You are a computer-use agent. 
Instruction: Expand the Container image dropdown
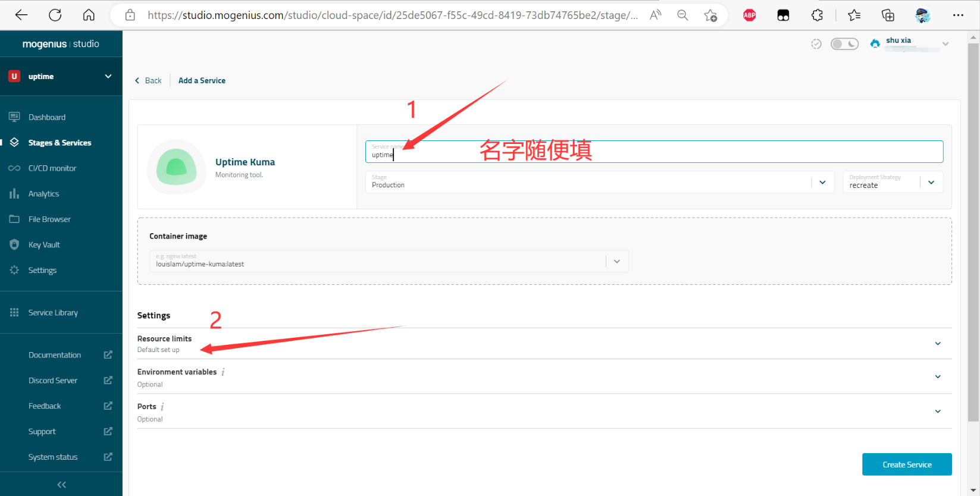tap(616, 261)
